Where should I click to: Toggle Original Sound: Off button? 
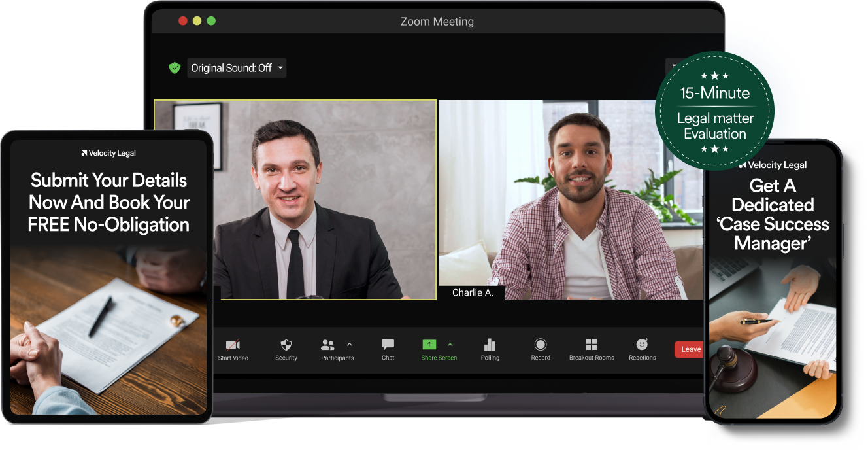coord(231,68)
